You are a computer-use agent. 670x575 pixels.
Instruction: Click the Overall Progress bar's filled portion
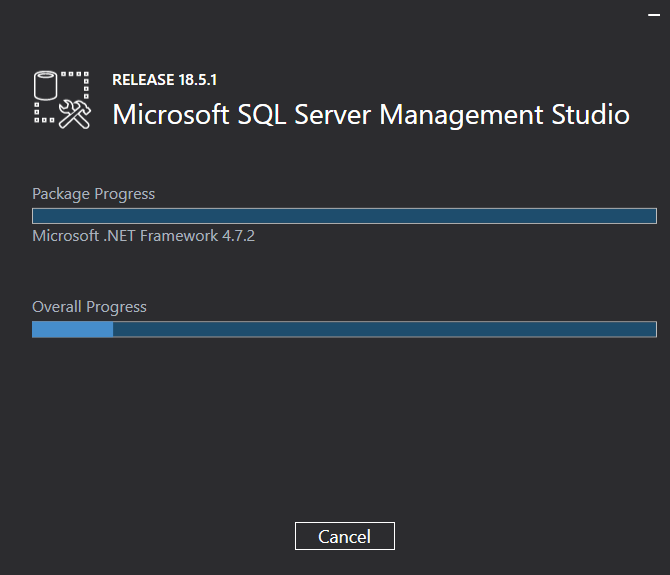coord(72,329)
